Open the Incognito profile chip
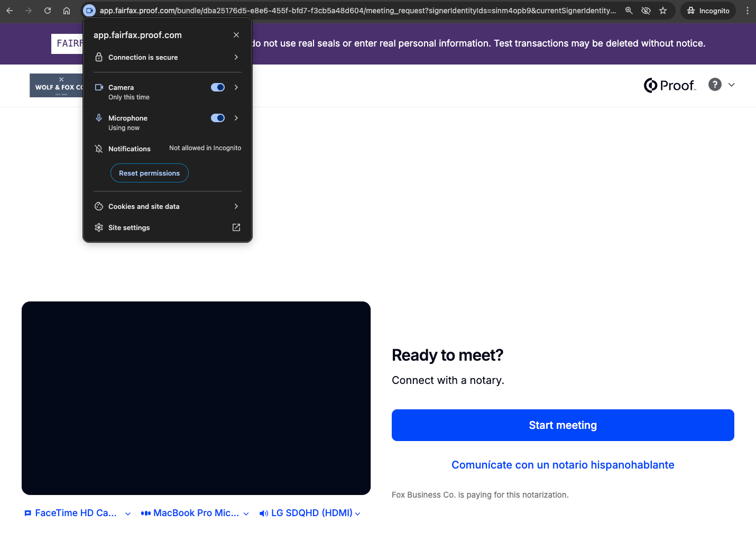Viewport: 756px width, 550px height. (x=708, y=11)
